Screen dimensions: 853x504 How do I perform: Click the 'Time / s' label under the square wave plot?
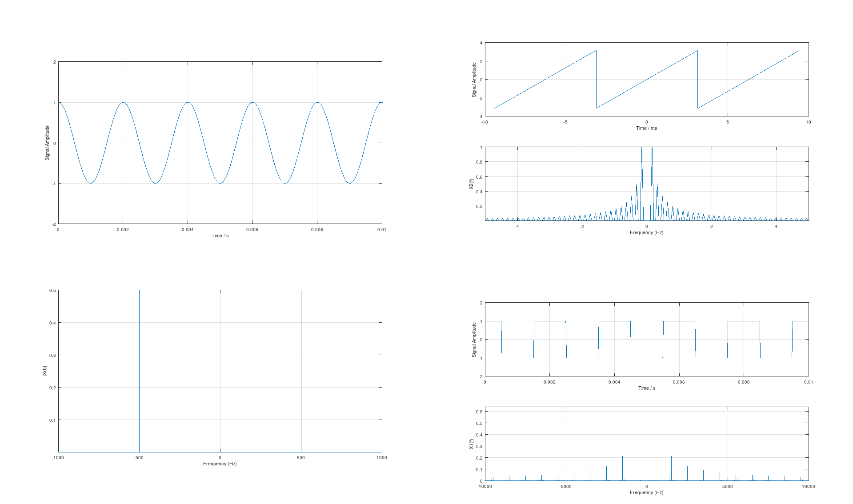point(646,388)
